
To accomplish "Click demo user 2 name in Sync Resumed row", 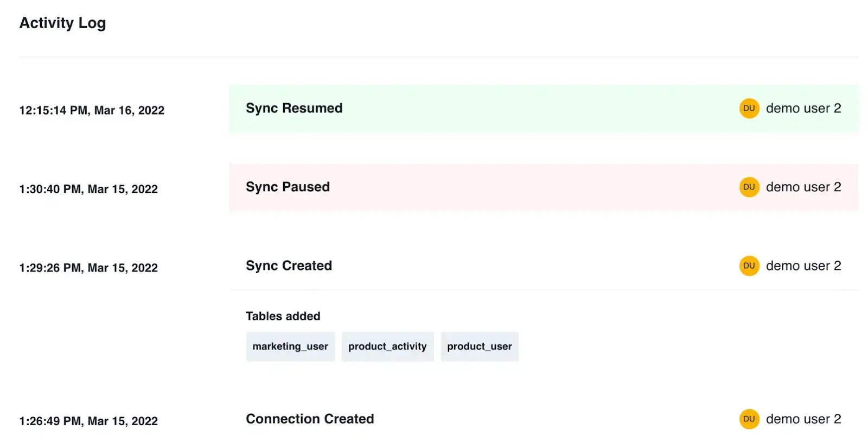I will tap(803, 108).
